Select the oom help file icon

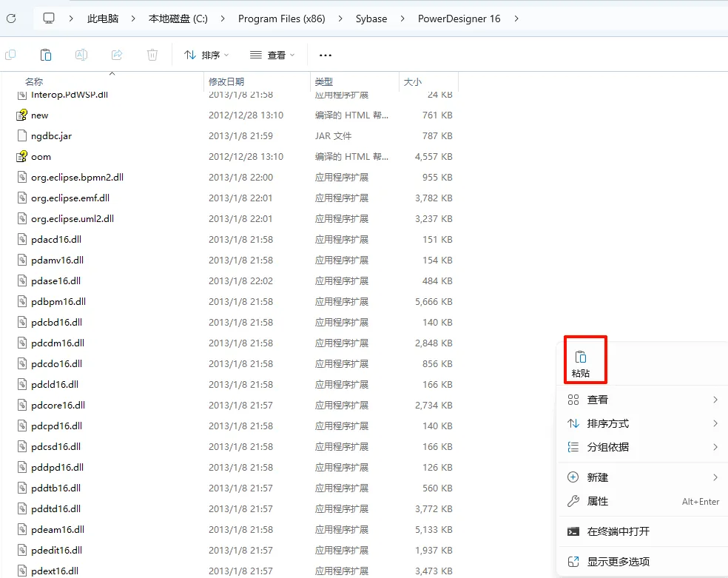(x=21, y=156)
